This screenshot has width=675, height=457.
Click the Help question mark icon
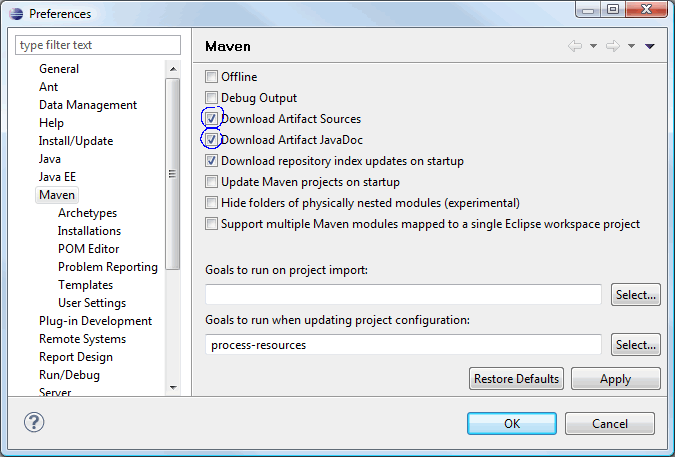click(34, 422)
